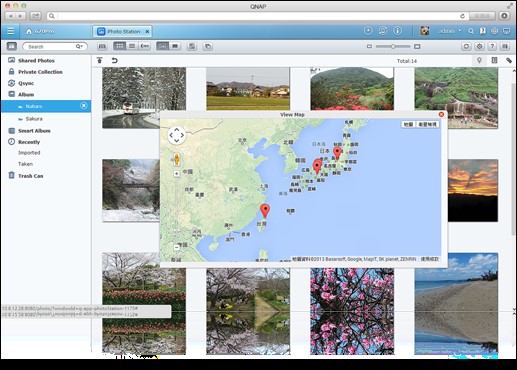Open Photo Station help question mark

[x=492, y=46]
